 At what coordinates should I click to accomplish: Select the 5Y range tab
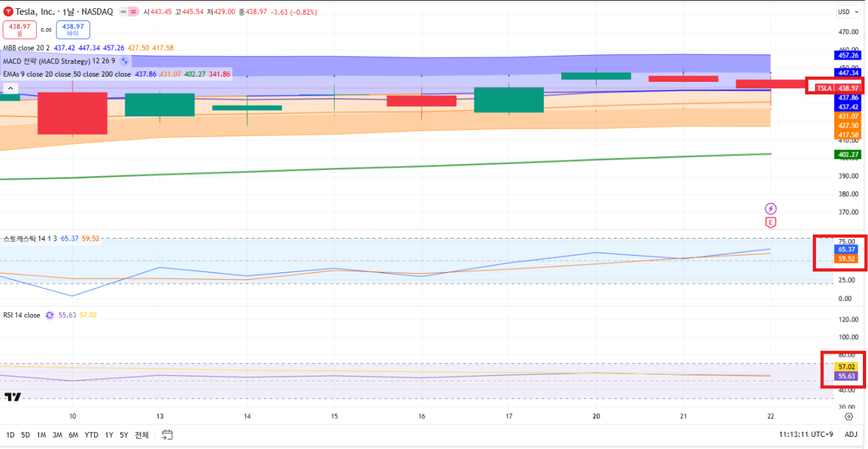pyautogui.click(x=124, y=435)
